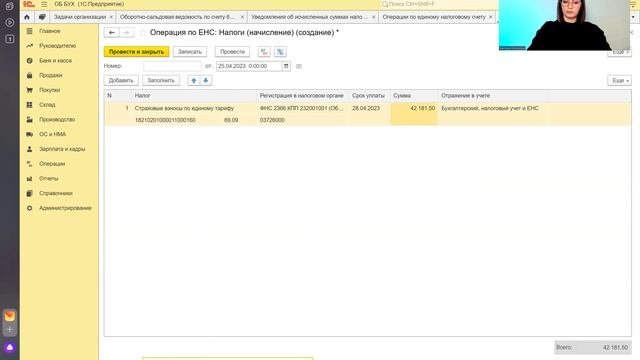The width and height of the screenshot is (640, 360).
Task: Click the Добавить button
Action: (121, 80)
